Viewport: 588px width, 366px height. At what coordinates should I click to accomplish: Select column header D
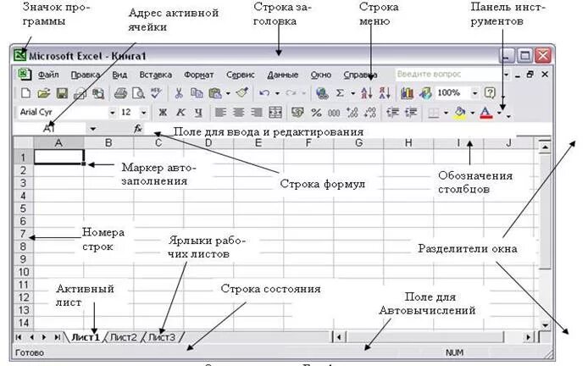pos(208,143)
